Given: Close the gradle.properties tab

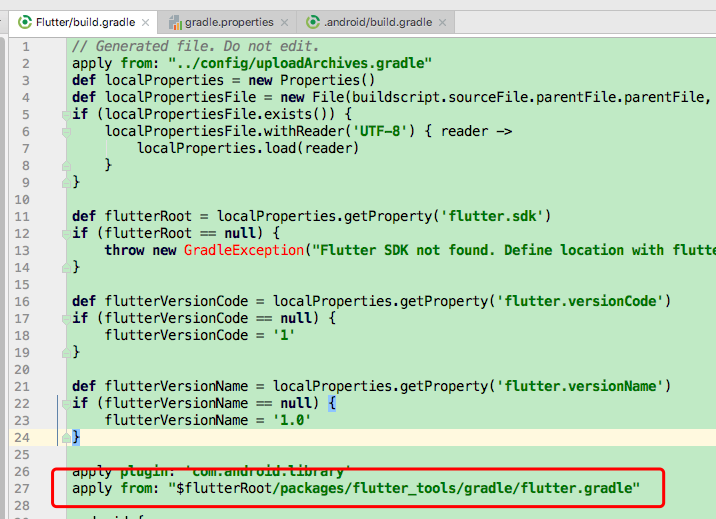Looking at the screenshot, I should point(284,22).
